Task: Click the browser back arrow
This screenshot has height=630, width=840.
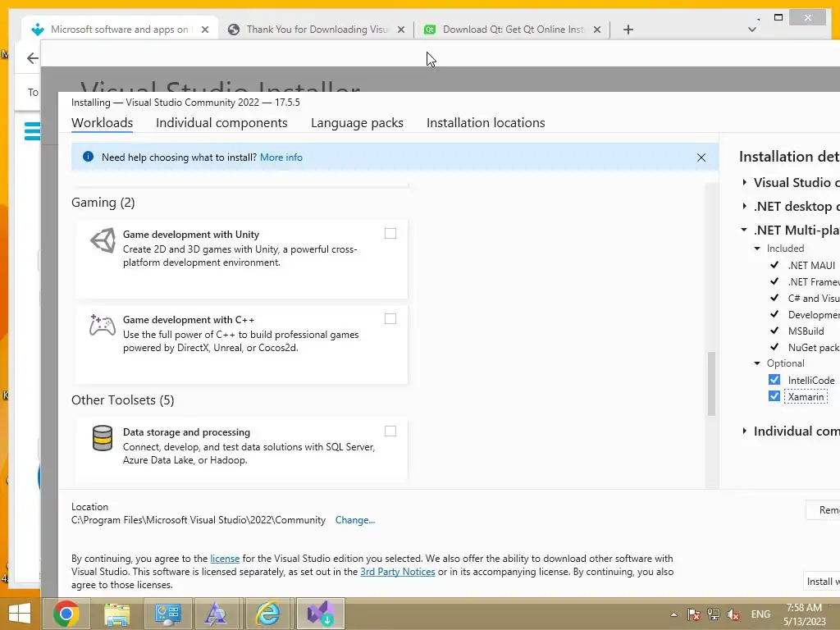Action: [33, 58]
